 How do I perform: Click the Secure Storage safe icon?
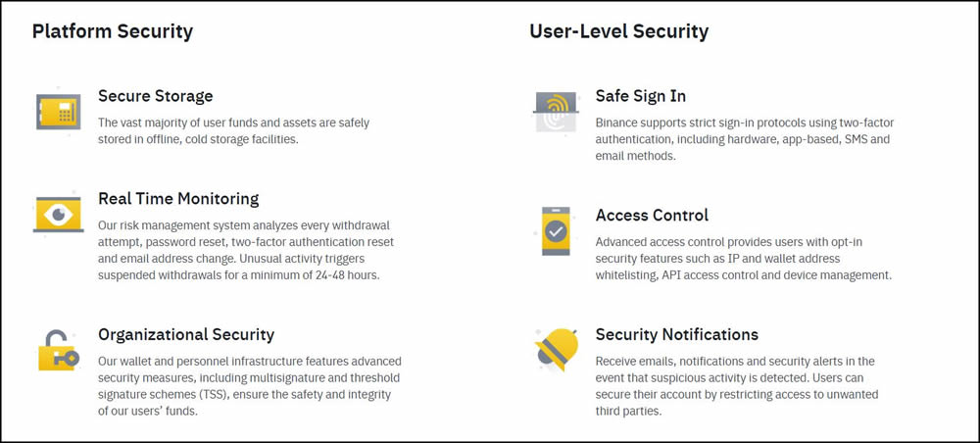58,113
